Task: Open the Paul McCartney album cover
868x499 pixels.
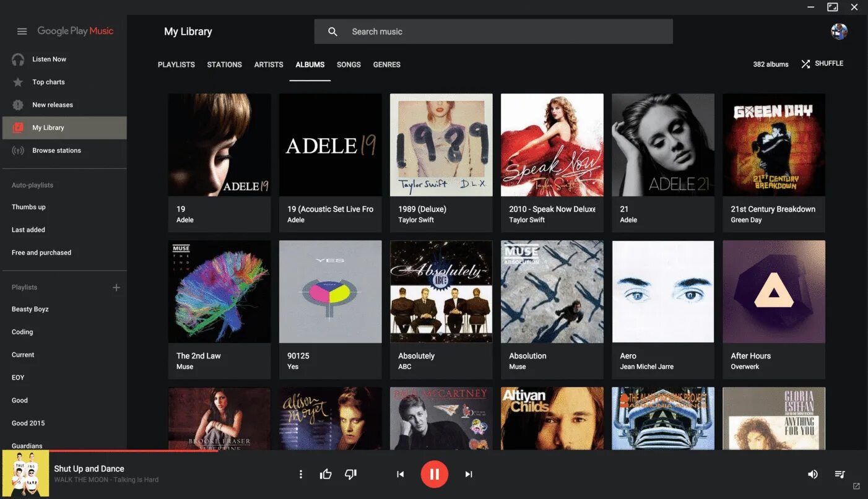Action: coord(441,419)
